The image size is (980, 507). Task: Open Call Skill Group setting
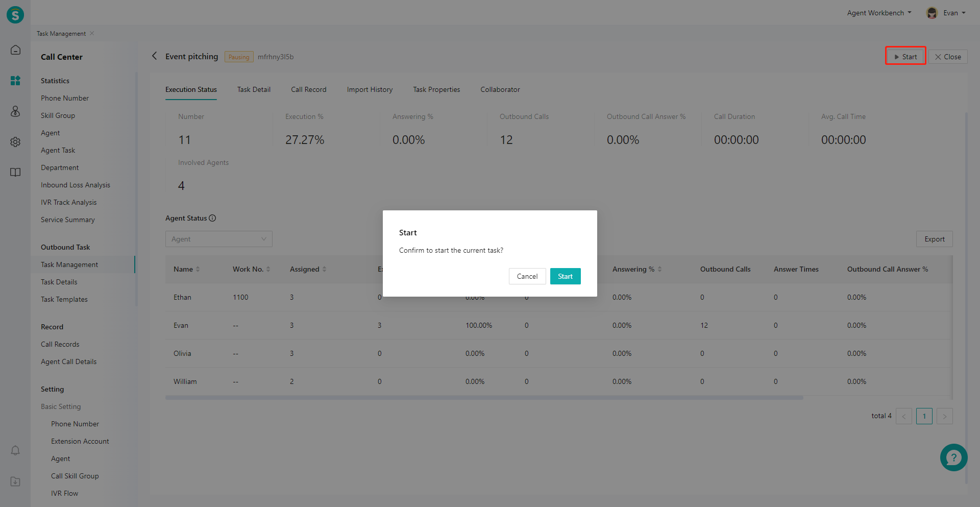click(x=75, y=476)
